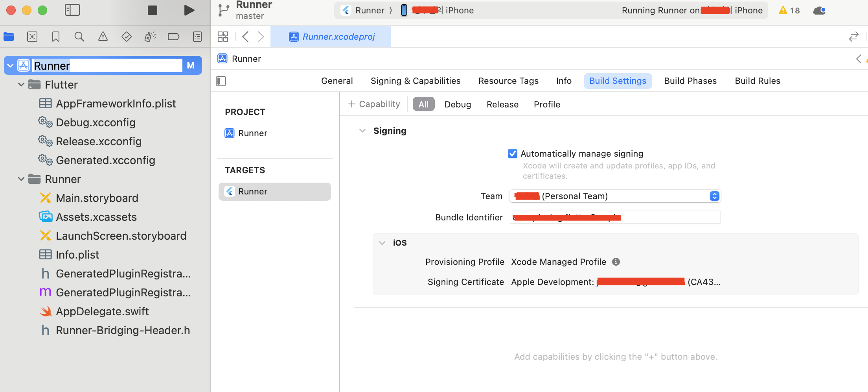Open the Debug navigator spray icon

pos(150,37)
